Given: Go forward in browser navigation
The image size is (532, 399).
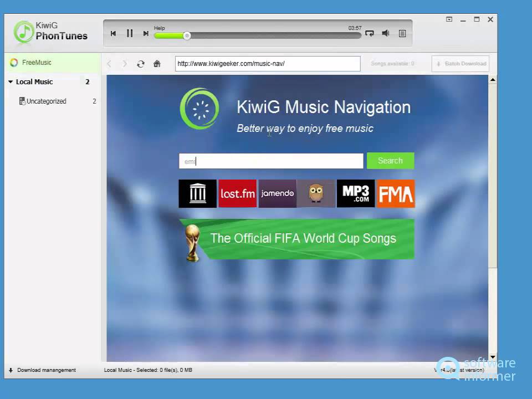Looking at the screenshot, I should [125, 63].
